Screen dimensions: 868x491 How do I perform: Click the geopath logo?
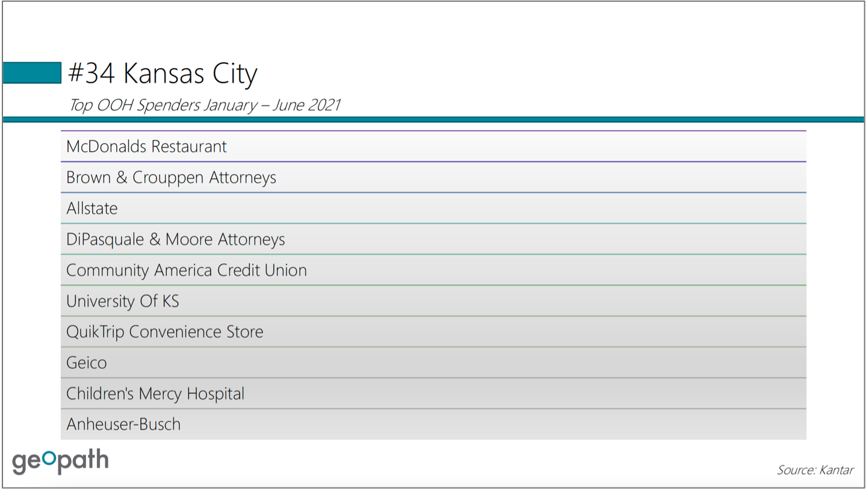(x=60, y=461)
